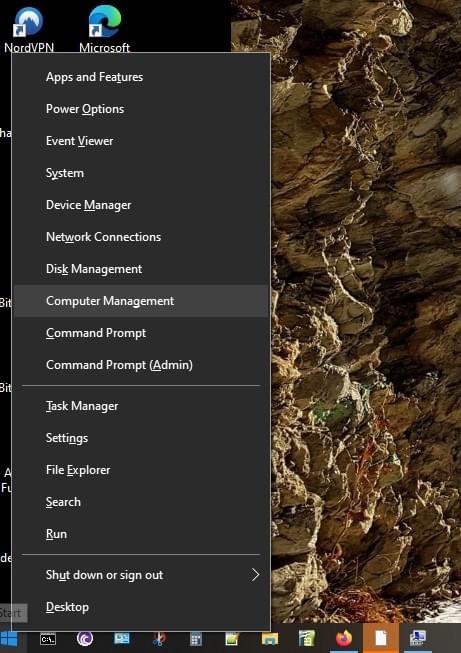Open File Explorer folder icon in taskbar
461x653 pixels.
point(270,638)
